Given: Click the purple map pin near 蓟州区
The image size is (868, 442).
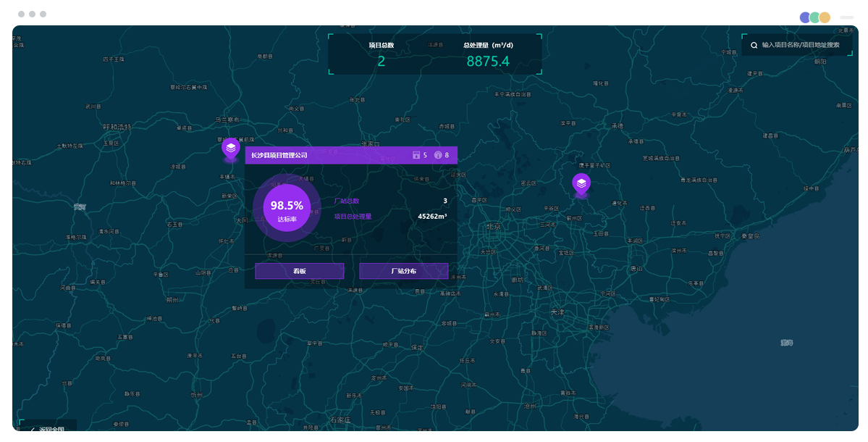Looking at the screenshot, I should (581, 184).
